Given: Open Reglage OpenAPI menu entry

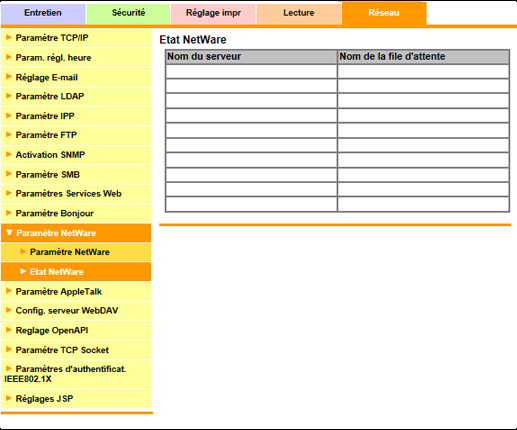Looking at the screenshot, I should (76, 330).
